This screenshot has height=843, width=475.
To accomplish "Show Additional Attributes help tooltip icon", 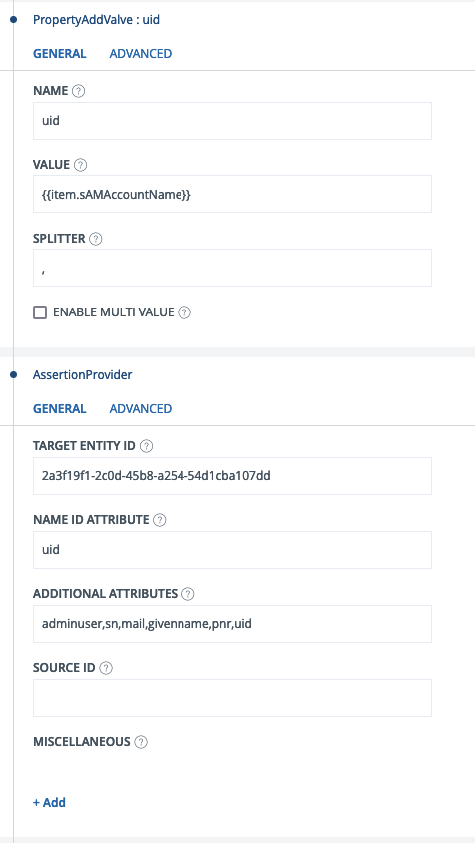I will point(188,594).
